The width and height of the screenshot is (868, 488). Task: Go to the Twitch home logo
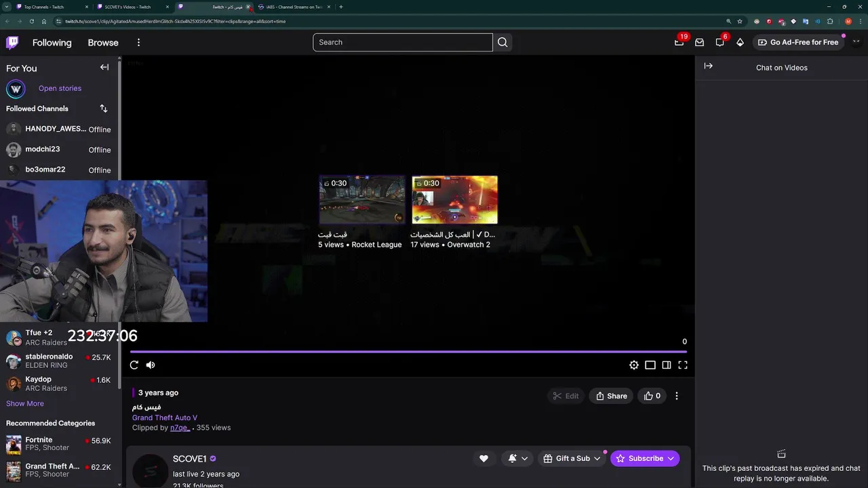click(12, 43)
